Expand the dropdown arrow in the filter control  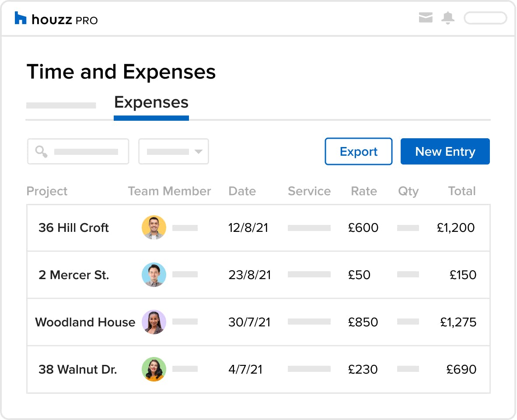[x=199, y=151]
